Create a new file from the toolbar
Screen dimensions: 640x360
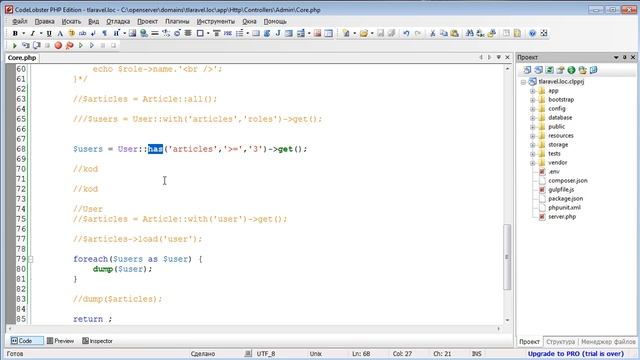click(346, 33)
